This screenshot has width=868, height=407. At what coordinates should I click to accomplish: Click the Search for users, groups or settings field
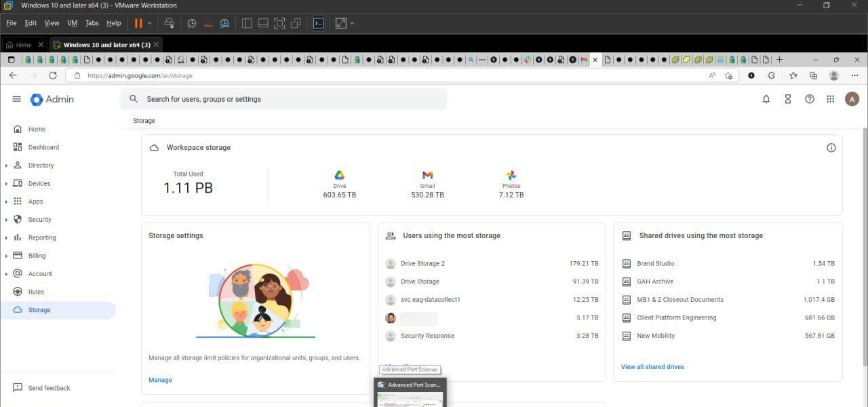(283, 99)
